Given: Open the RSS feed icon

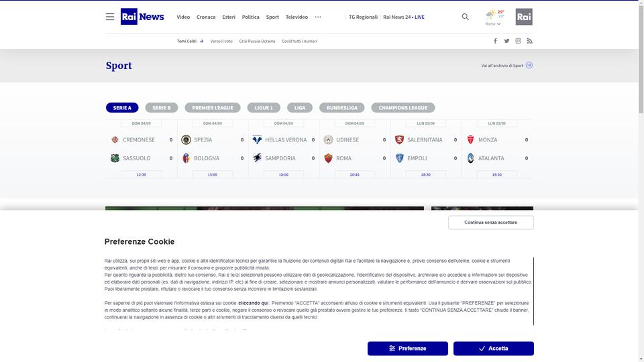Looking at the screenshot, I should click(x=530, y=41).
